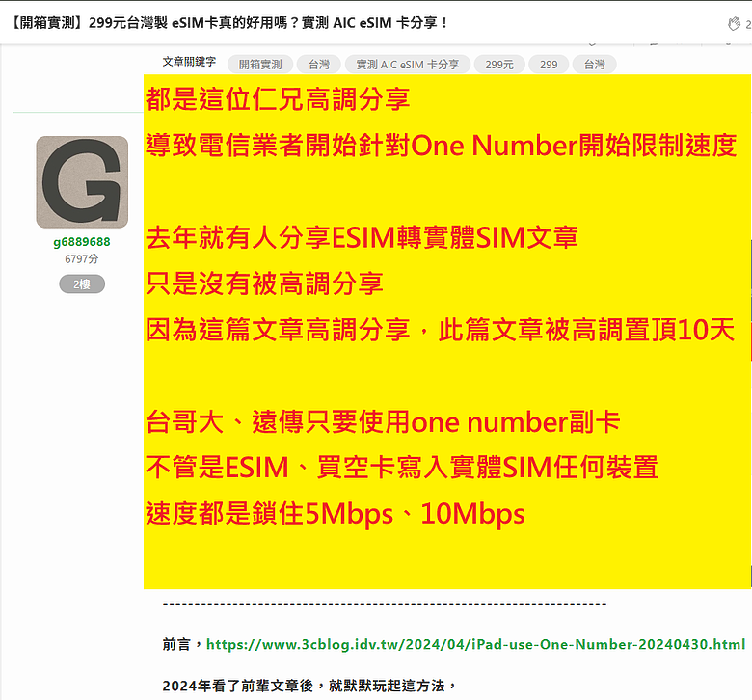
Task: Select the 開箱實測 keyword tag
Action: click(x=260, y=65)
